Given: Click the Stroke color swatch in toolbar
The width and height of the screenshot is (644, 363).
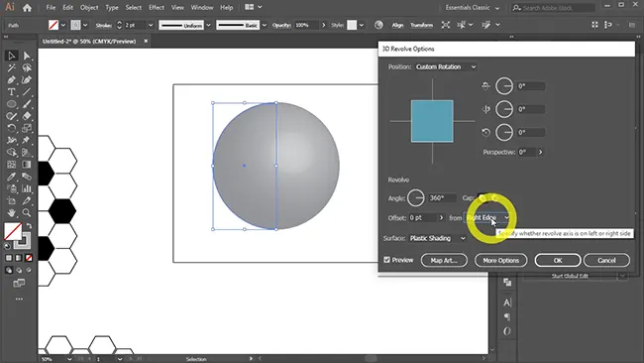Looking at the screenshot, I should (x=24, y=243).
